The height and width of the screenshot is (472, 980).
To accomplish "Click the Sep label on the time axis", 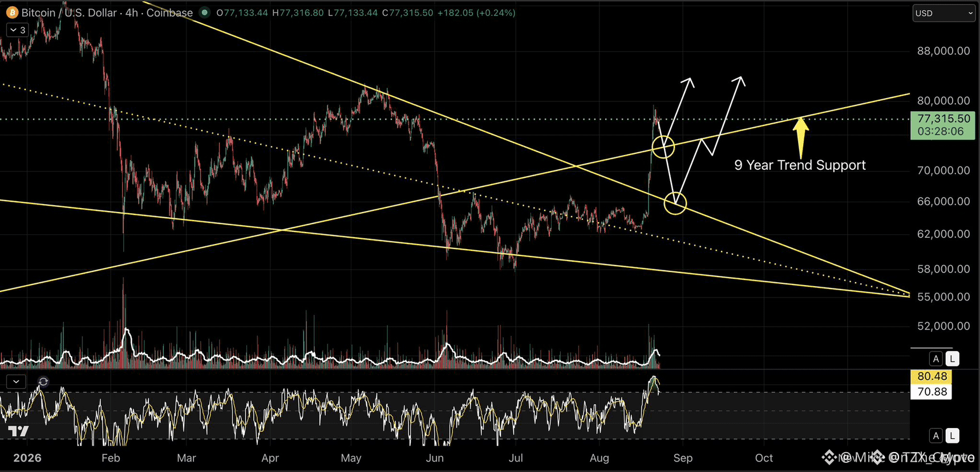I will [x=683, y=458].
